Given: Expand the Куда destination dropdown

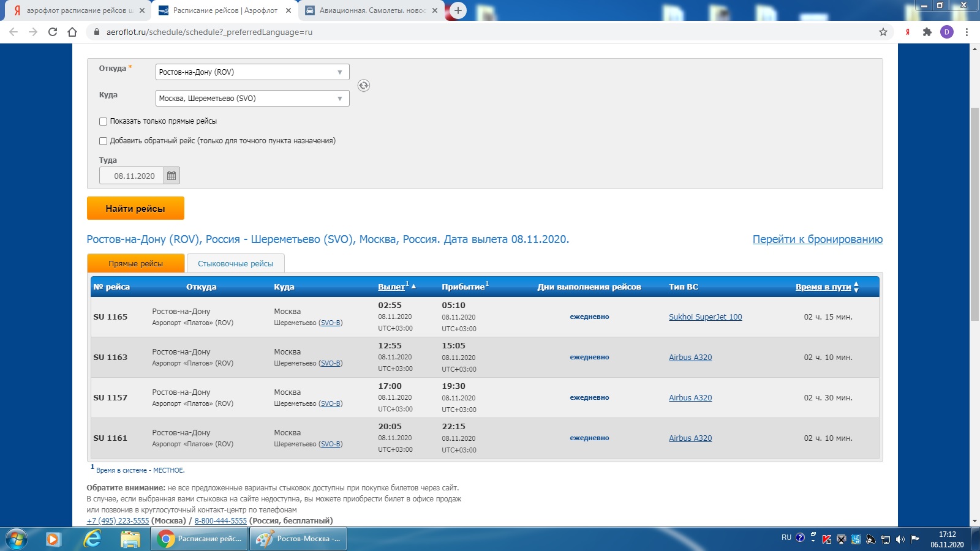Looking at the screenshot, I should point(252,99).
